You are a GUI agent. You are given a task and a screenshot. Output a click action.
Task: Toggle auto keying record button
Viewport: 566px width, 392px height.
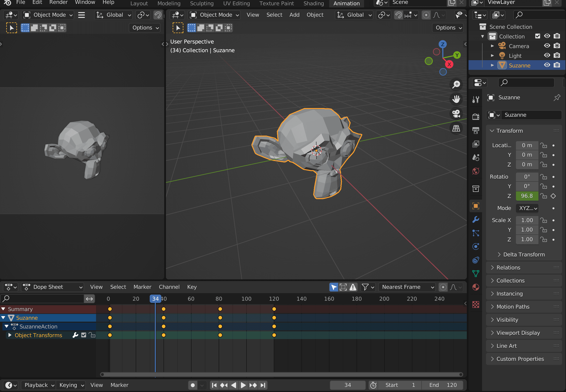[x=193, y=385]
